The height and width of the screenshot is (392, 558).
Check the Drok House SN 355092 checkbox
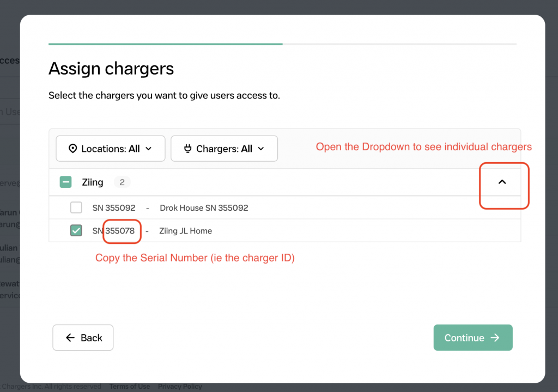tap(76, 207)
